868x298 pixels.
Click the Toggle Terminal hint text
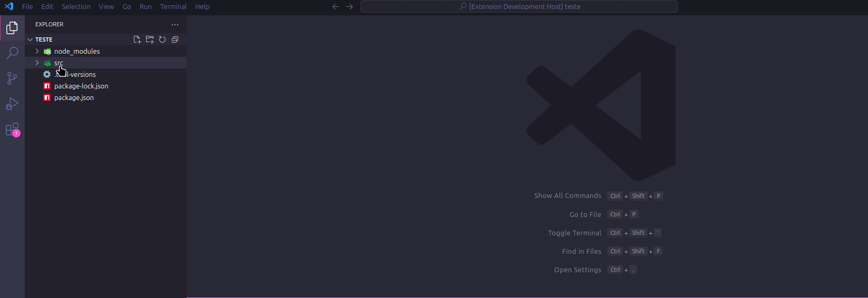[574, 233]
